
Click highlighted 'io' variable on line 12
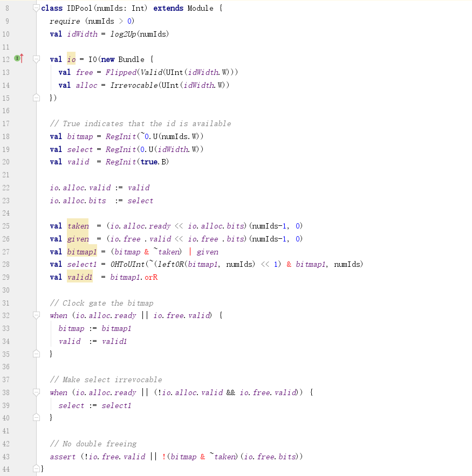pos(71,59)
